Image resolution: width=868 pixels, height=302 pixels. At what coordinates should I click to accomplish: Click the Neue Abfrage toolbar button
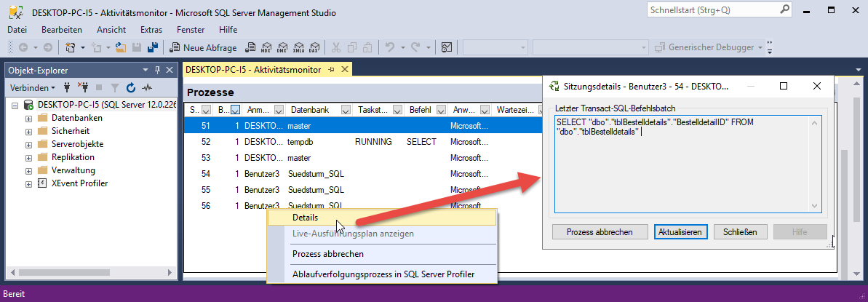[x=204, y=47]
